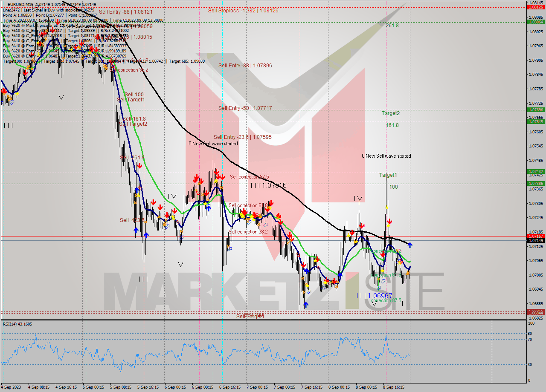Select the green 'Target2' label
The width and height of the screenshot is (546, 392).
pyautogui.click(x=391, y=113)
